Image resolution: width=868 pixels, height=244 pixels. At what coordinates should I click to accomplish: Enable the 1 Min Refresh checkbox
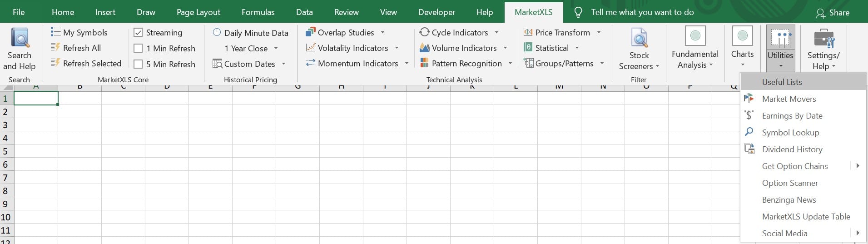pos(138,48)
